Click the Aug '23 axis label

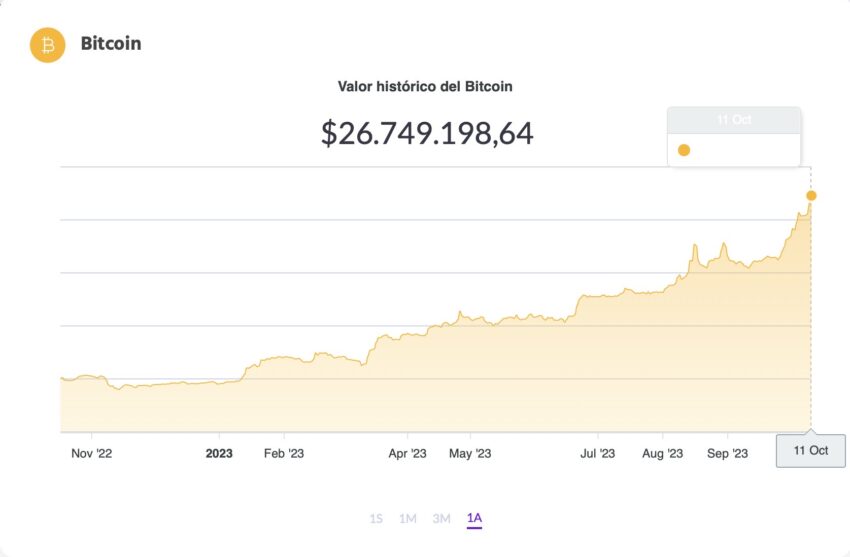pos(662,453)
